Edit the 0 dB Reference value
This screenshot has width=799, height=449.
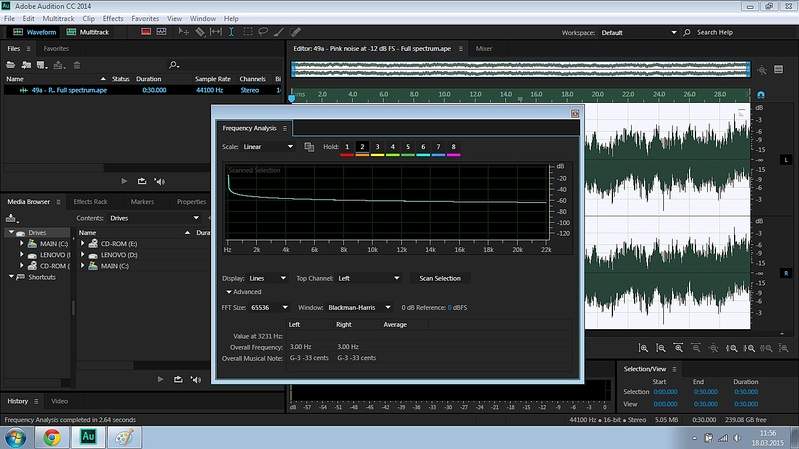pos(450,307)
